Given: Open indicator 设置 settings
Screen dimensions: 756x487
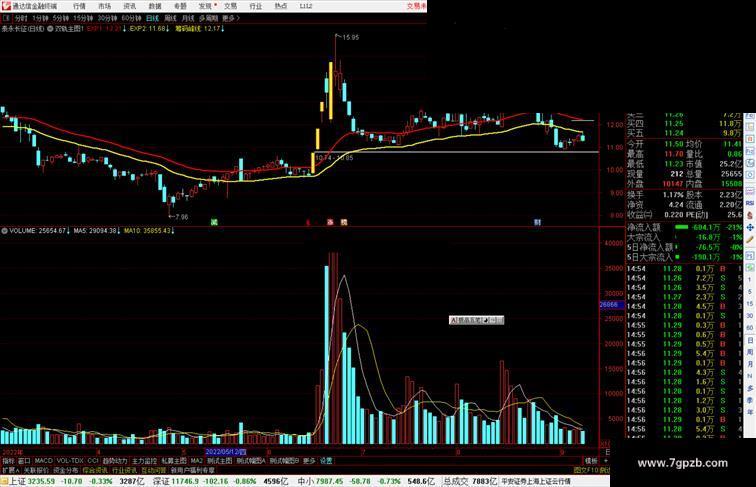Looking at the screenshot, I should tap(326, 461).
